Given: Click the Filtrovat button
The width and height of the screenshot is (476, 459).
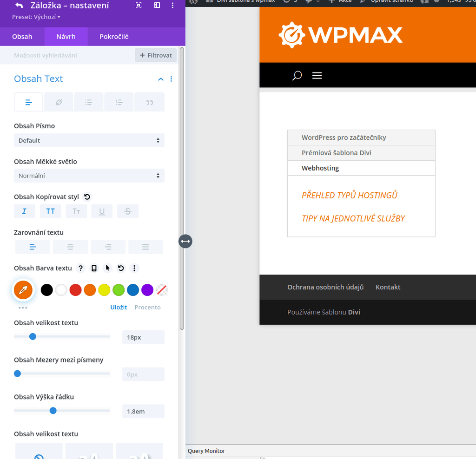Looking at the screenshot, I should 156,55.
